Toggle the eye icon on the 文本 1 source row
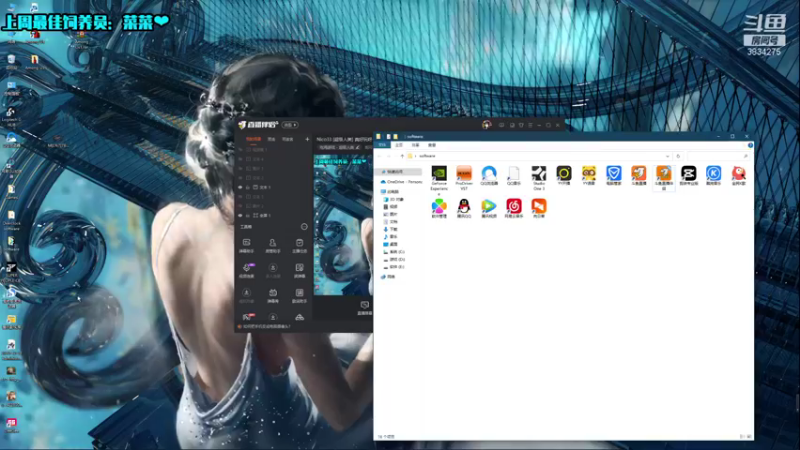This screenshot has height=450, width=800. click(240, 187)
